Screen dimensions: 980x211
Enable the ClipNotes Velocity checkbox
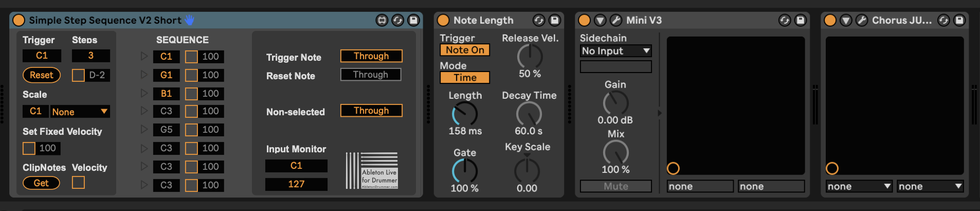pos(78,182)
